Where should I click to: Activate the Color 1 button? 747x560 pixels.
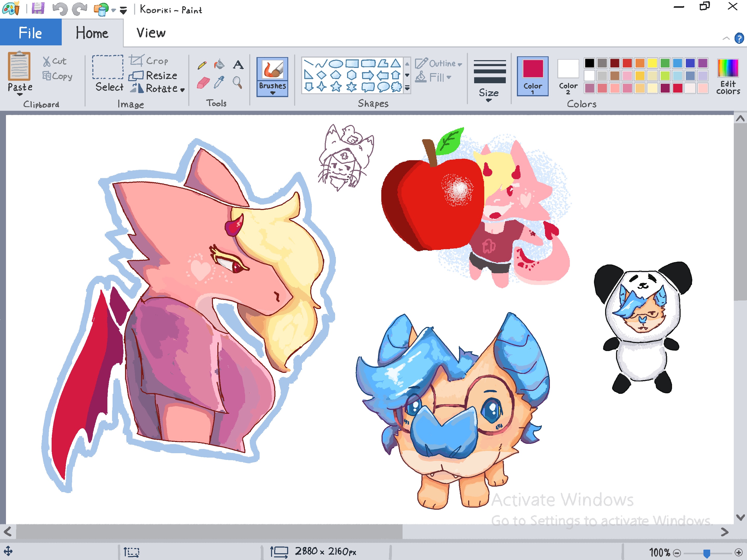pos(532,76)
